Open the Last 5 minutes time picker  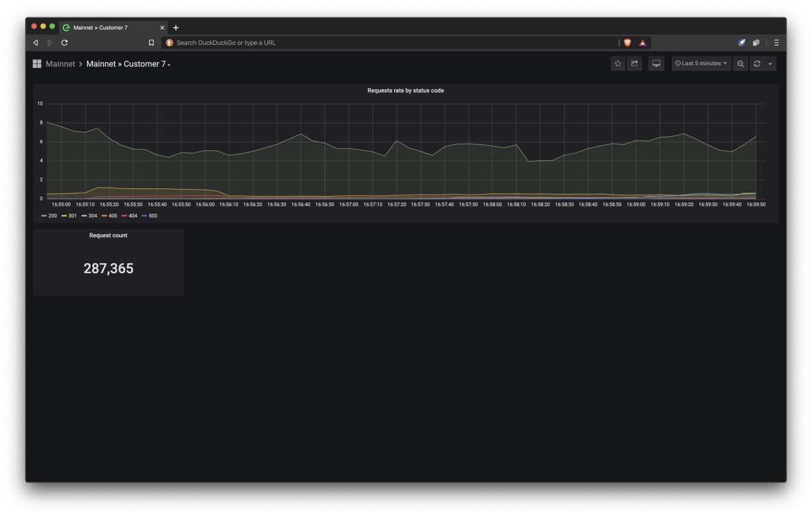pyautogui.click(x=701, y=63)
